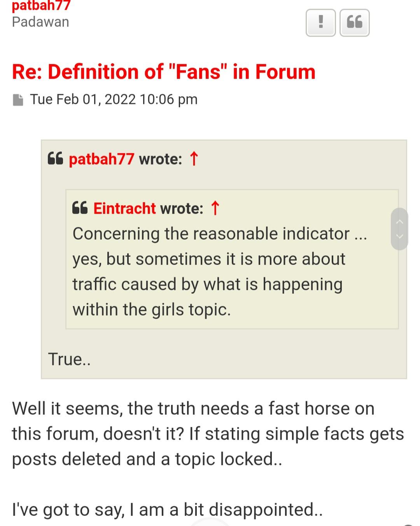Click quote mark icon before patbah77 wrote
The image size is (420, 526).
tap(55, 159)
